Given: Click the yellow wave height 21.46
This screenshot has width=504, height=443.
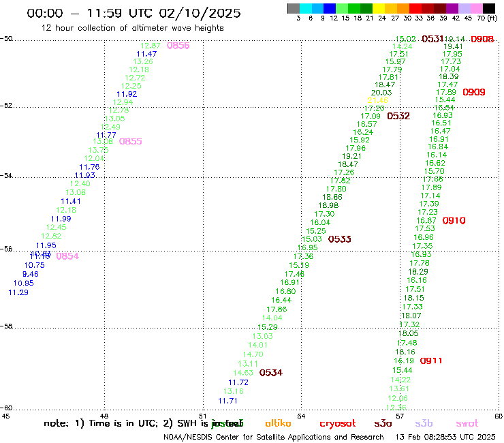Looking at the screenshot, I should click(378, 100).
